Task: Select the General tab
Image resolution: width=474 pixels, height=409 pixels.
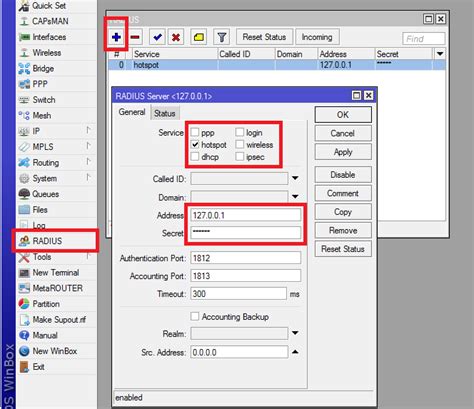Action: coord(132,112)
